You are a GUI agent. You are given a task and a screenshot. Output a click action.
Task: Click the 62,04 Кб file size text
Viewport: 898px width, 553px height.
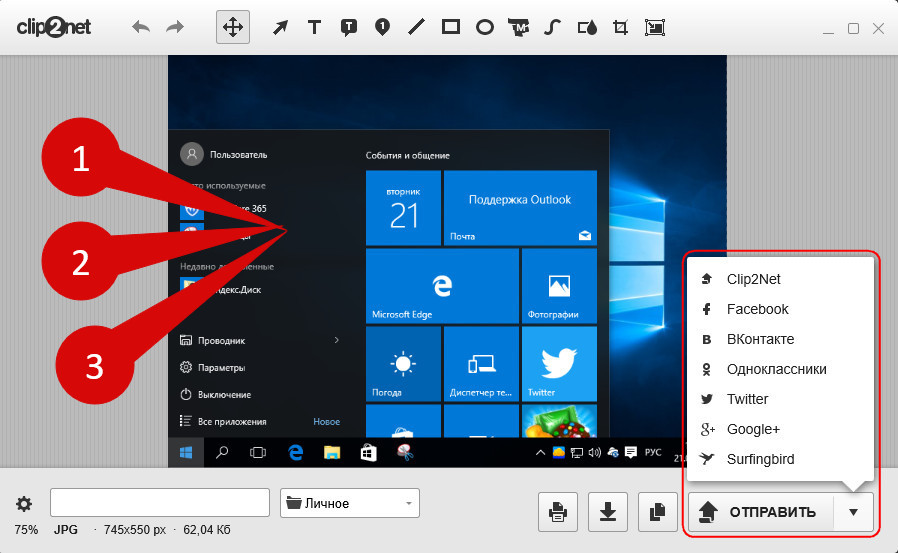(207, 530)
